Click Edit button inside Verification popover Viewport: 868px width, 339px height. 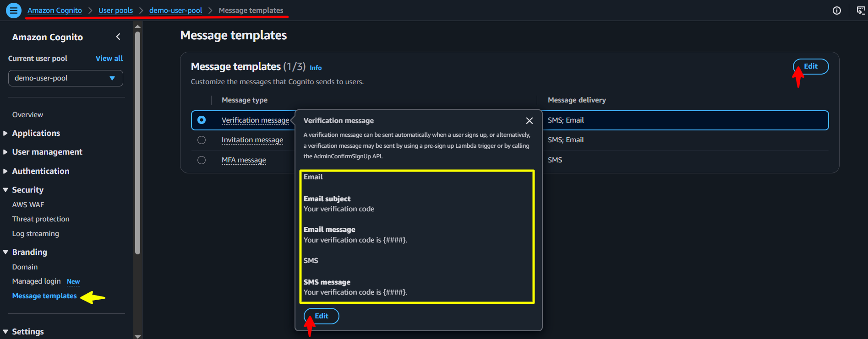click(x=321, y=316)
